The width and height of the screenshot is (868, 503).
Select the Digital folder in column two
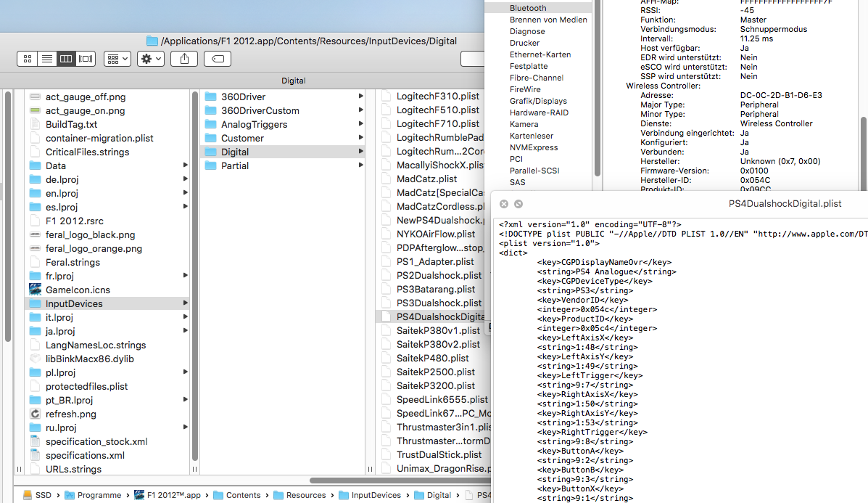[x=282, y=152]
